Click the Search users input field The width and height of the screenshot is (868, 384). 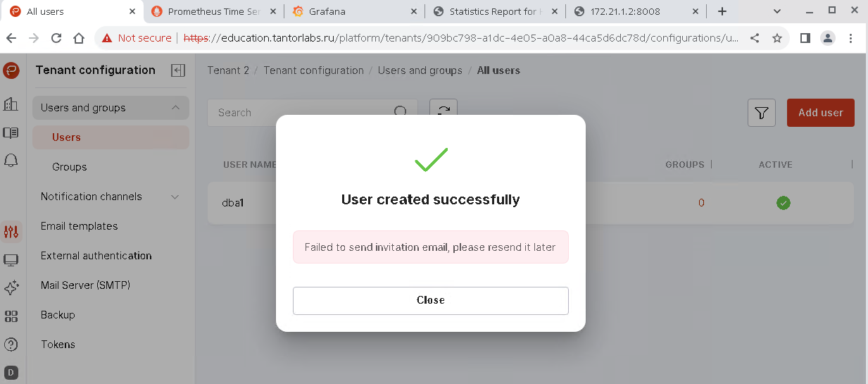coord(303,113)
